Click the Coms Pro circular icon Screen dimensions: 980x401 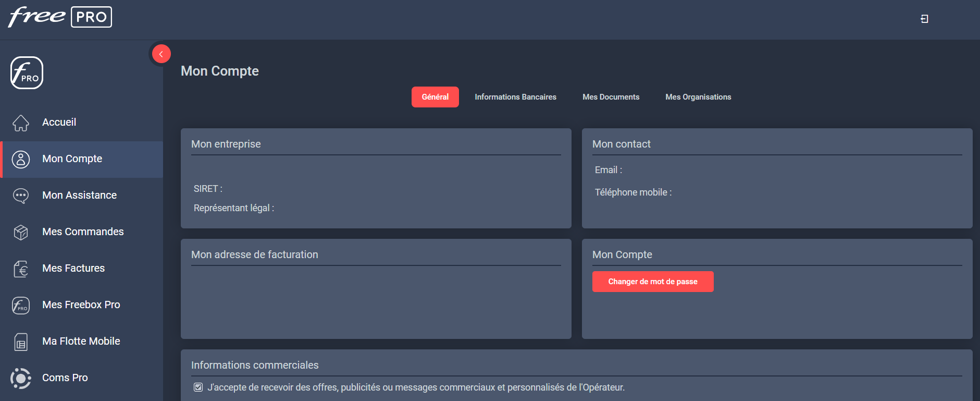(x=21, y=379)
